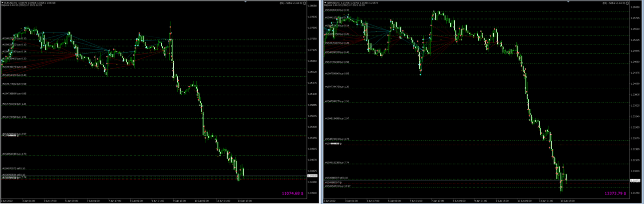Image resolution: width=644 pixels, height=204 pixels.
Task: Select EURUSD order #154648975 buy 0.28
Action: (14, 66)
